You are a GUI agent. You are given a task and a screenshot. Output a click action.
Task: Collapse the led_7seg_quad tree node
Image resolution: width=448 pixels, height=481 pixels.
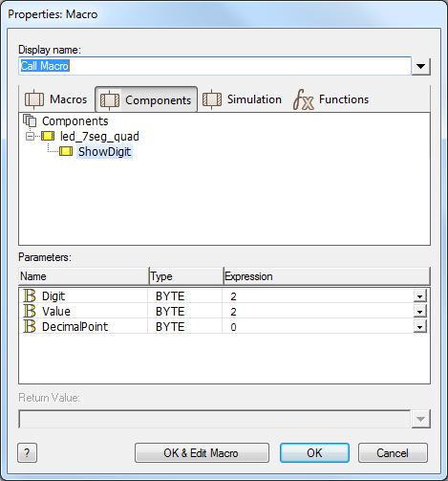pos(30,137)
